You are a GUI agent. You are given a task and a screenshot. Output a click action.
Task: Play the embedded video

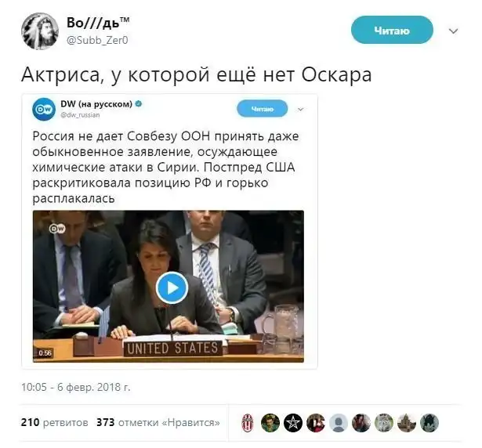172,288
